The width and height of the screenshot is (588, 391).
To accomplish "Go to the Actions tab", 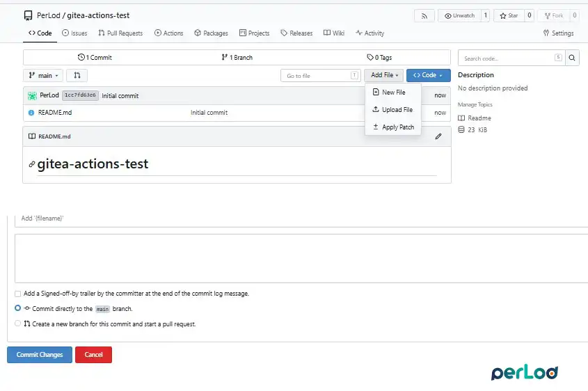I will pyautogui.click(x=169, y=33).
